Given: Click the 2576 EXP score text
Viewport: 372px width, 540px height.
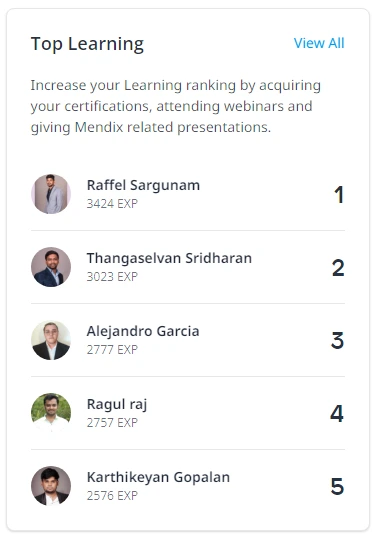Looking at the screenshot, I should (112, 496).
